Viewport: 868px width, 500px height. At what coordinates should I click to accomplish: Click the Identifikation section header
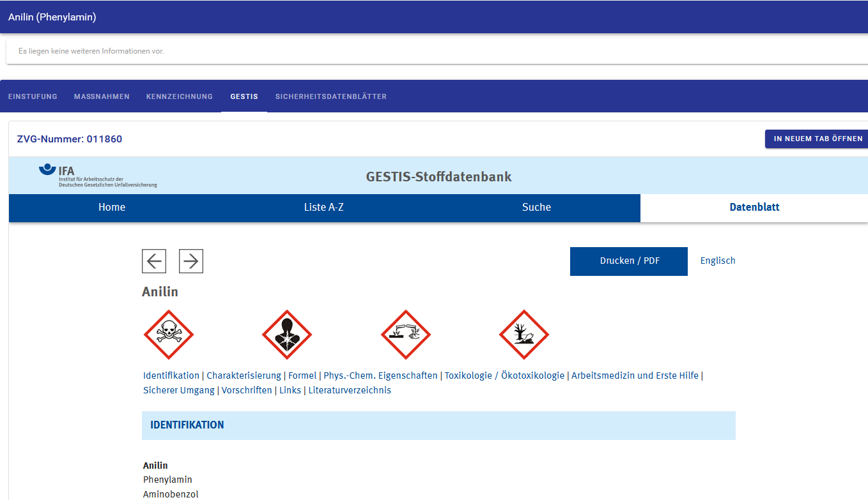[438, 425]
